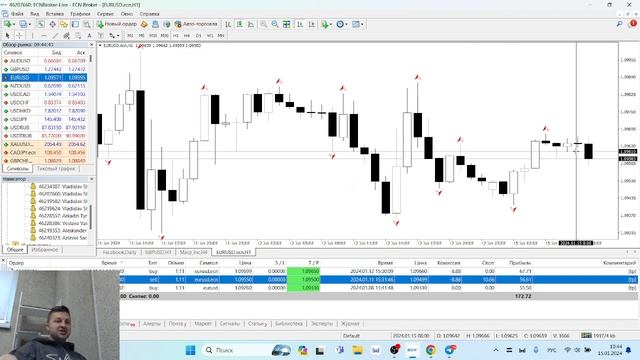640x360 pixels.
Task: Select the Fibonacci retracement tool
Action: [x=78, y=36]
